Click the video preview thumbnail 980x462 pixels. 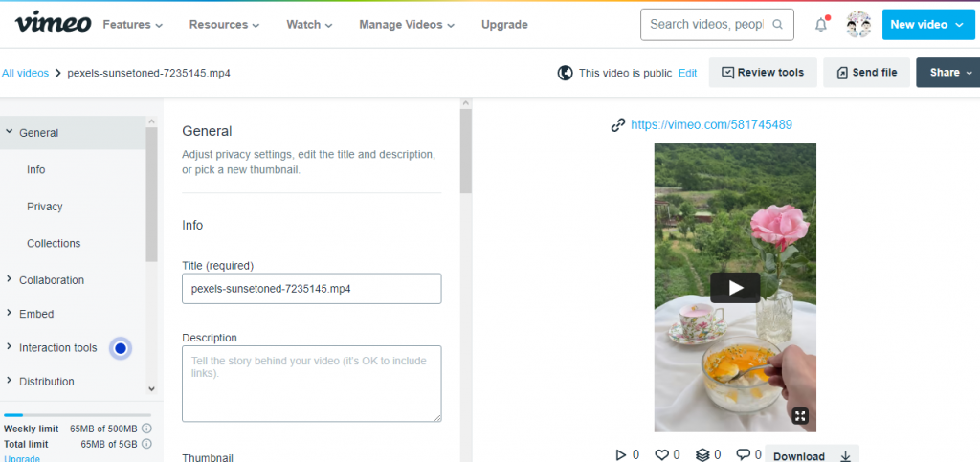(x=735, y=288)
